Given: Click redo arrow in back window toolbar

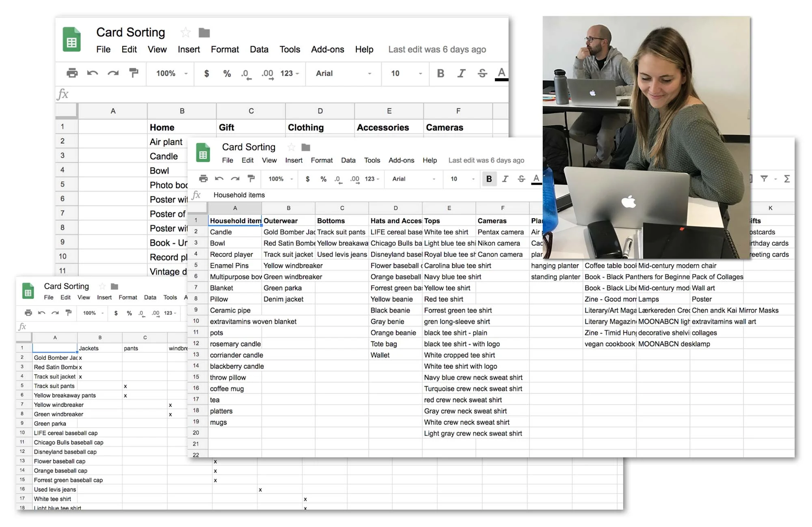Looking at the screenshot, I should pos(113,73).
